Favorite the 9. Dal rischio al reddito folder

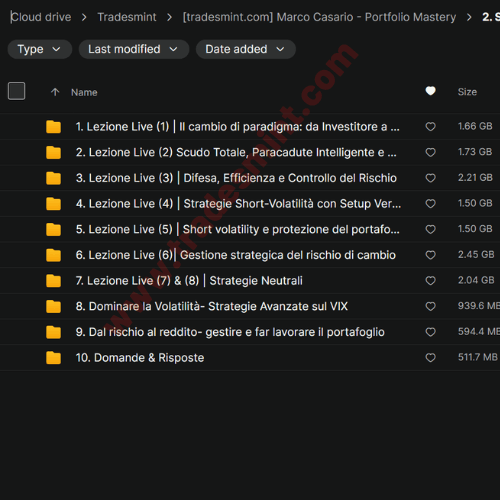[430, 332]
